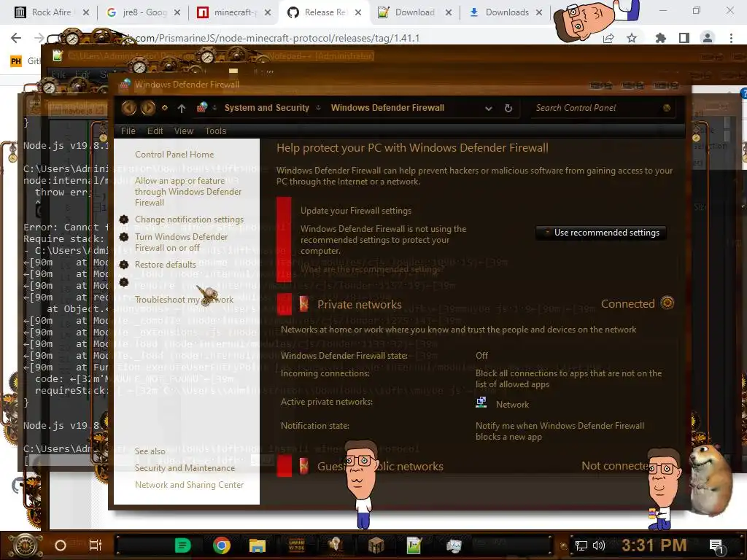Open Chrome extensions puzzle icon
Screen dimensions: 747x560
pos(661,38)
